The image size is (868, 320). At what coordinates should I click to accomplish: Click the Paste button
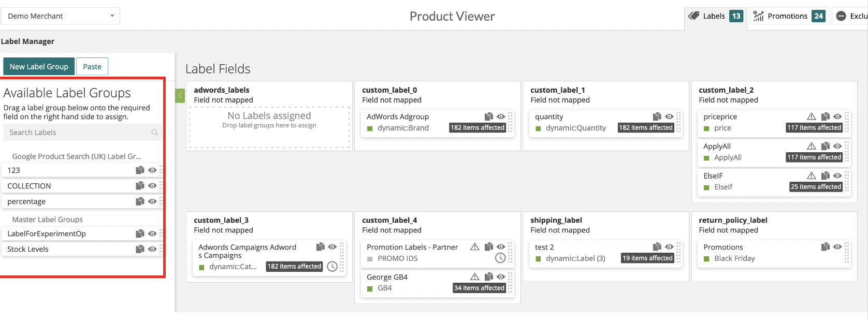tap(92, 66)
